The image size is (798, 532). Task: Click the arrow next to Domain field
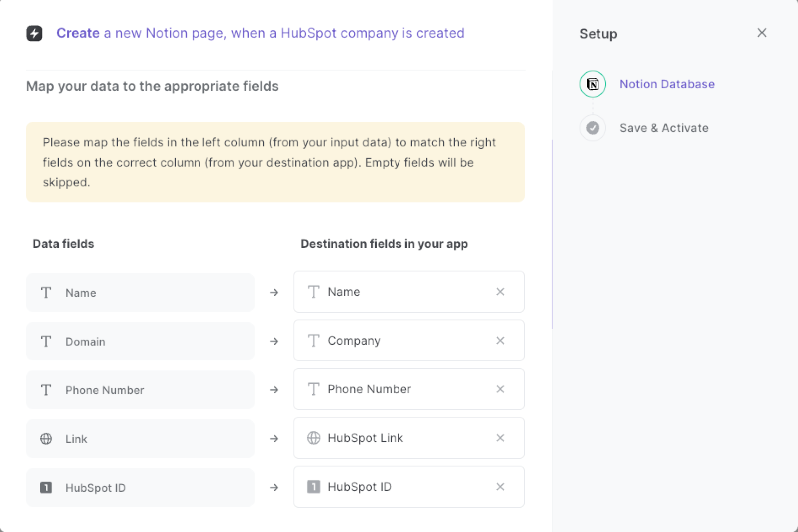[x=274, y=341]
